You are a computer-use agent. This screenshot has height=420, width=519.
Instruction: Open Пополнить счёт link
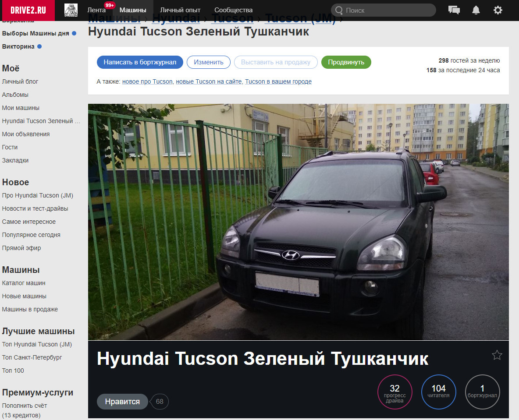click(x=25, y=406)
